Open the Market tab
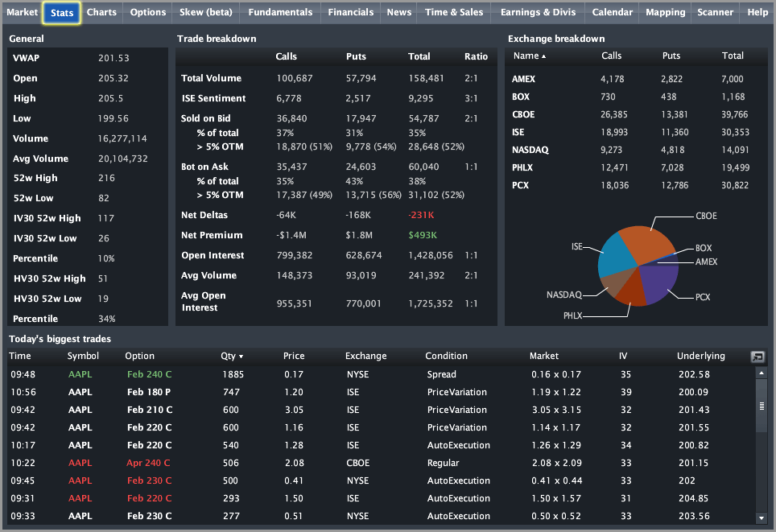Image resolution: width=776 pixels, height=532 pixels. [22, 12]
